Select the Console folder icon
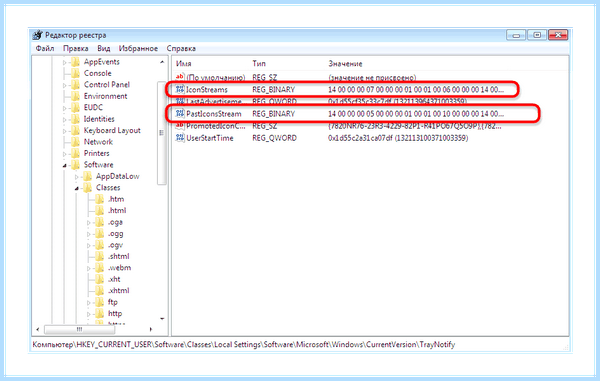This screenshot has width=600, height=381. (76, 73)
